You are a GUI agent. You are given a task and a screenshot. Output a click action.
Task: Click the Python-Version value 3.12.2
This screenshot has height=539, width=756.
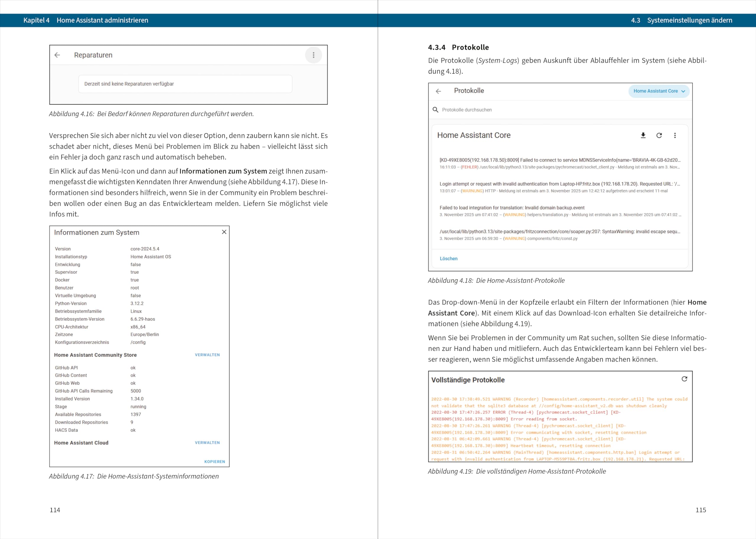coord(137,303)
